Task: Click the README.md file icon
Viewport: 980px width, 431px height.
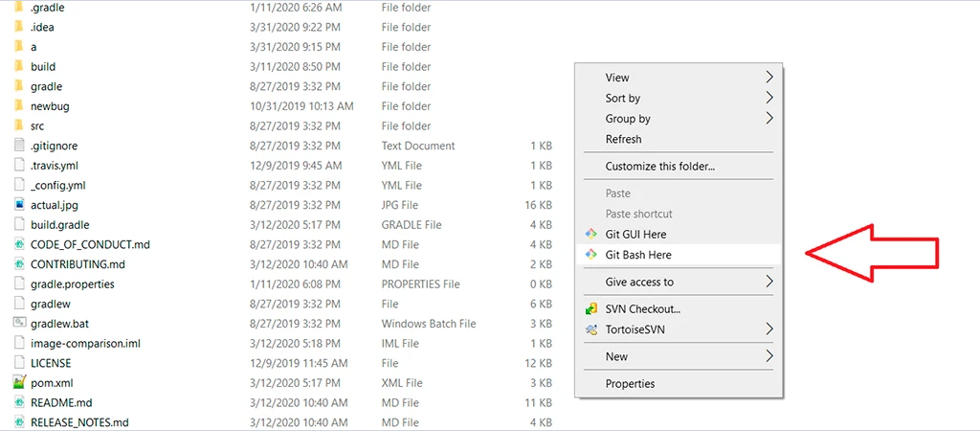Action: coord(19,403)
